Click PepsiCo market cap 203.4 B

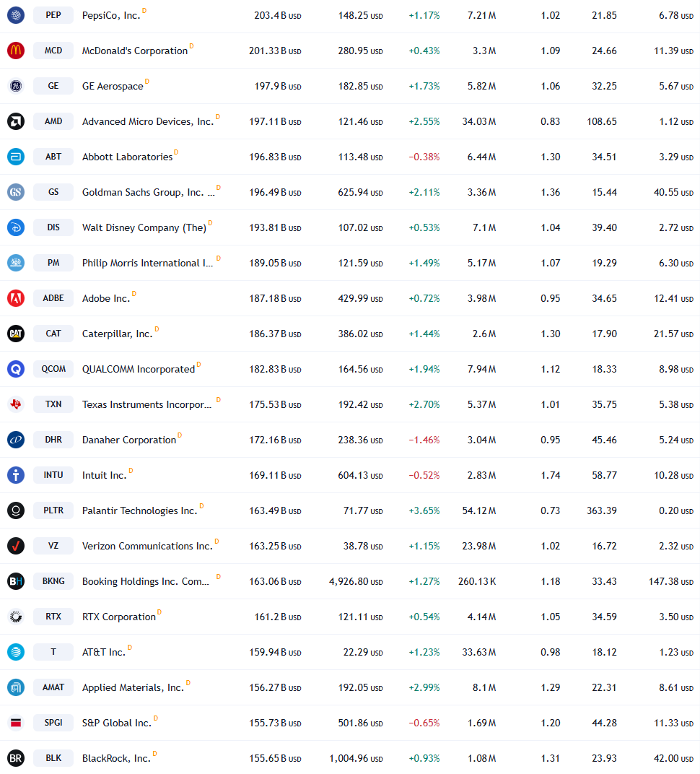tap(278, 16)
